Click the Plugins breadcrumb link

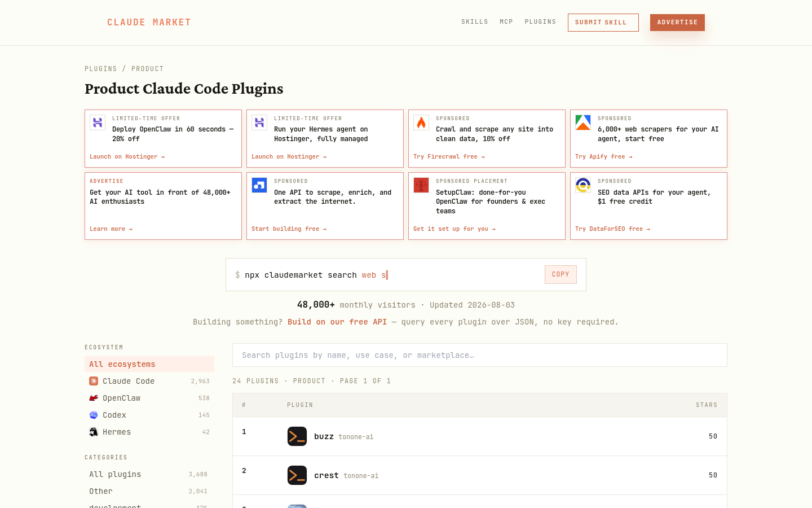tap(101, 69)
